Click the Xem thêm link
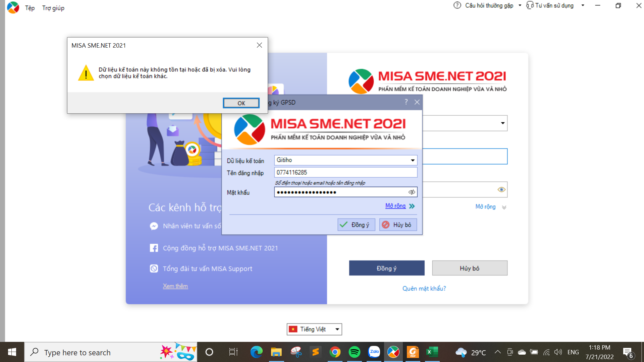 (x=175, y=286)
